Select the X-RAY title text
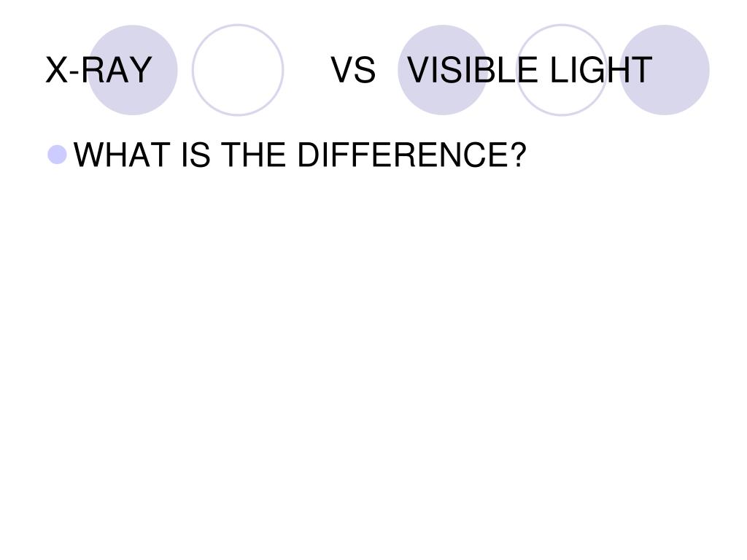The image size is (747, 560). 98,70
